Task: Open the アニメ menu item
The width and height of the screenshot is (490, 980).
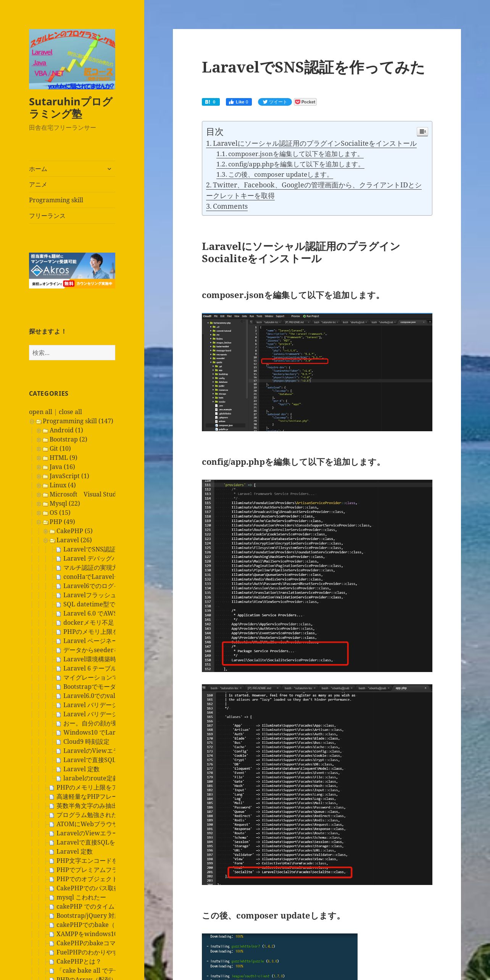Action: [x=38, y=184]
